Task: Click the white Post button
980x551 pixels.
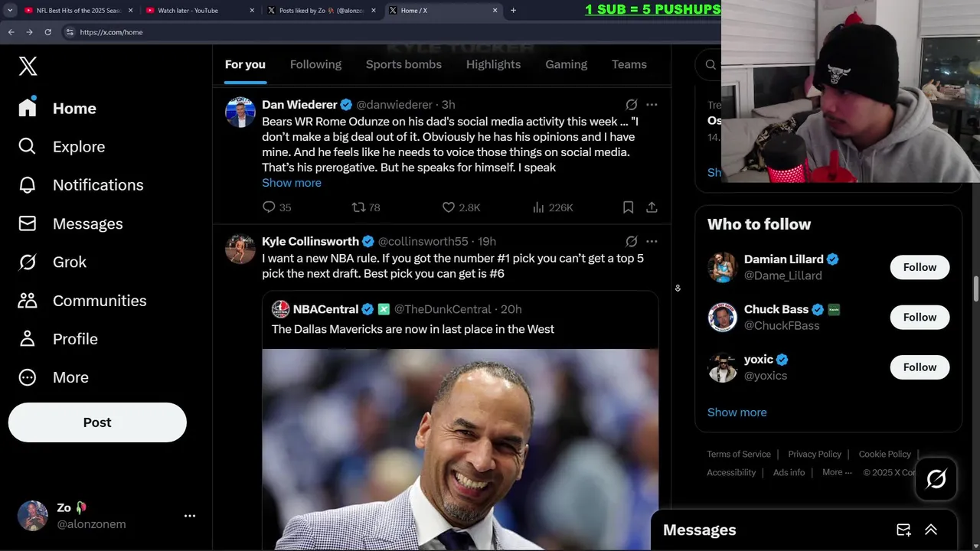Action: 97,422
